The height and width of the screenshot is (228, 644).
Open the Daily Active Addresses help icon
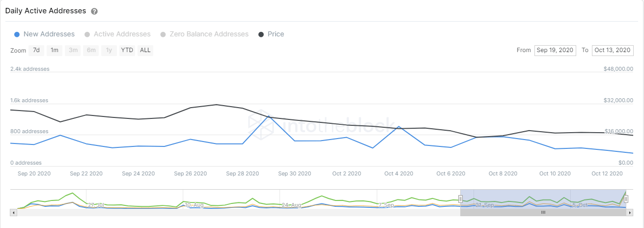tap(94, 11)
